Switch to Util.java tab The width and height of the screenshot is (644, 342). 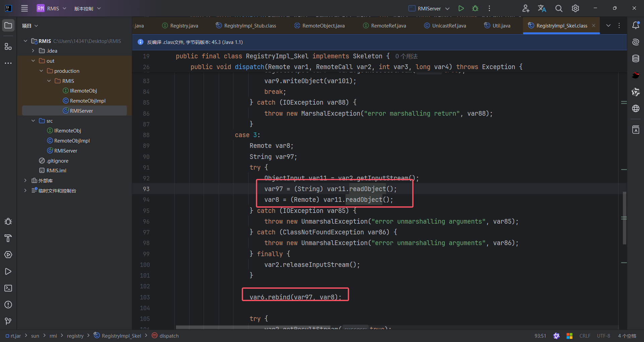pyautogui.click(x=497, y=26)
